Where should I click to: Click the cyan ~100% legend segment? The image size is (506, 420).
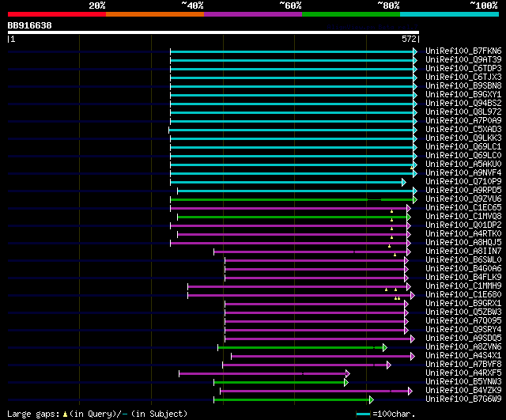pyautogui.click(x=450, y=14)
